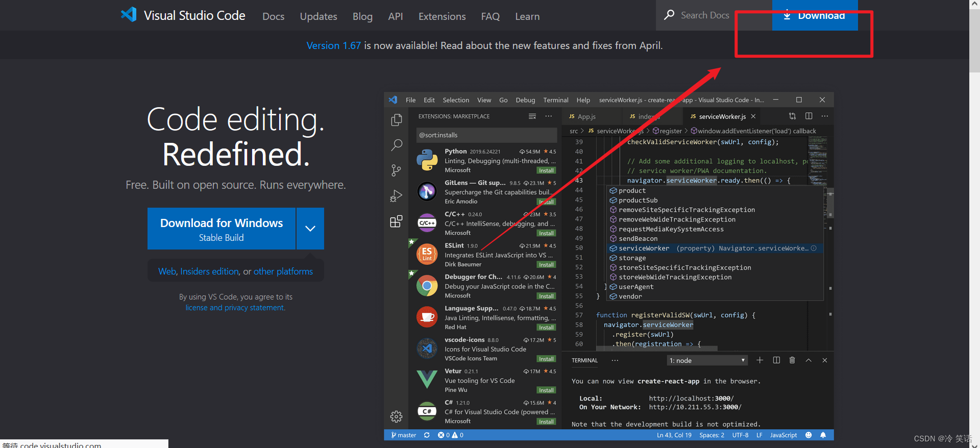Click the master branch in status bar

[x=403, y=435]
